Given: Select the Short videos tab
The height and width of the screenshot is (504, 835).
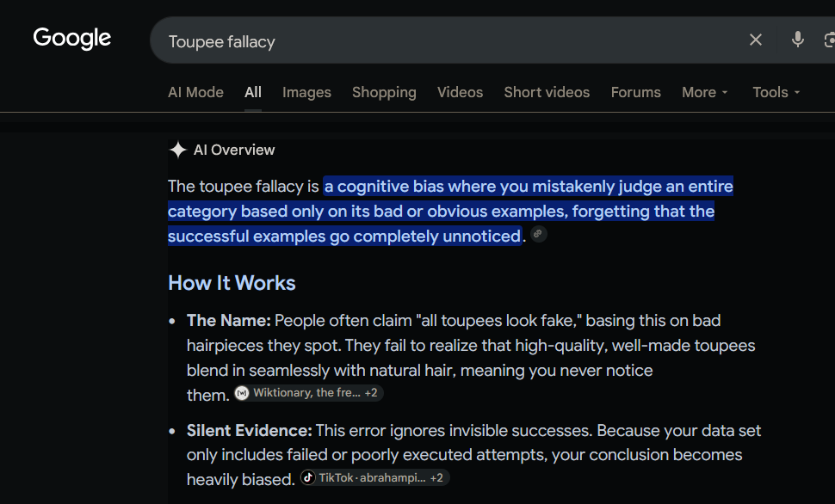Looking at the screenshot, I should point(547,93).
